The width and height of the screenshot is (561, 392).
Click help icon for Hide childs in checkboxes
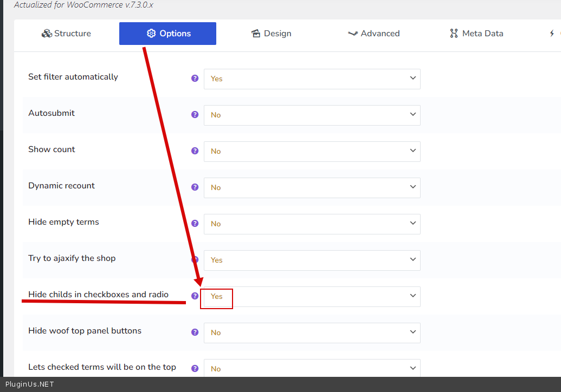point(195,296)
